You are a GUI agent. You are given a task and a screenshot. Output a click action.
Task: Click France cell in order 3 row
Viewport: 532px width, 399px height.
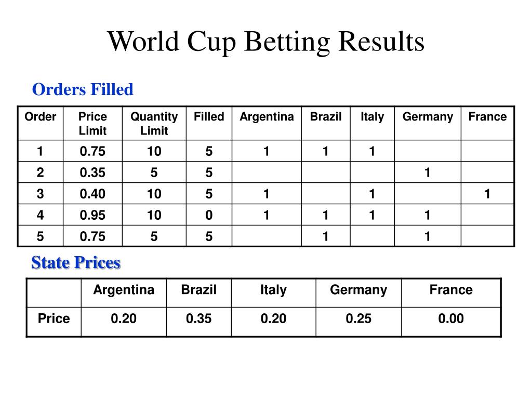[487, 194]
